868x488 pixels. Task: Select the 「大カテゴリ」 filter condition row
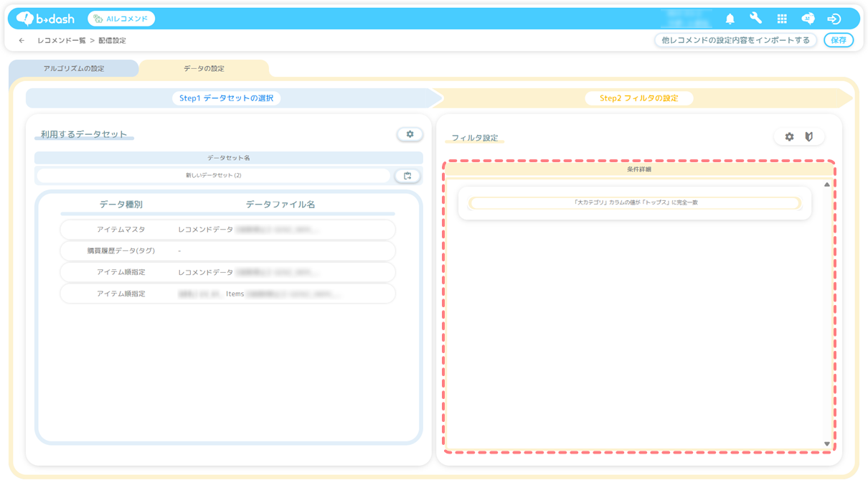click(635, 203)
